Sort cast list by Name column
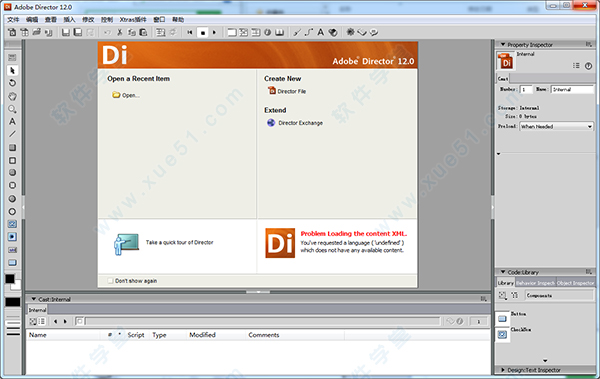Viewport: 600px width, 379px height. (x=38, y=335)
